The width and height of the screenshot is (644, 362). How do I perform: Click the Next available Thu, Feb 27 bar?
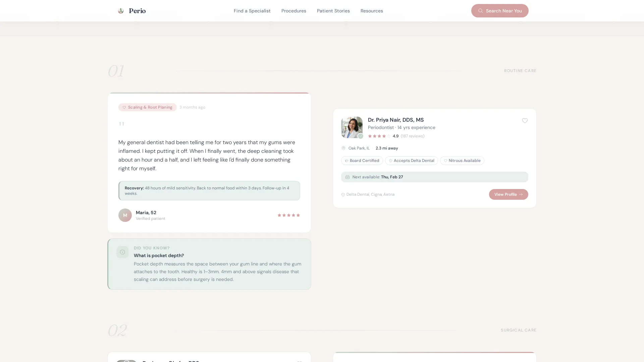tap(434, 177)
